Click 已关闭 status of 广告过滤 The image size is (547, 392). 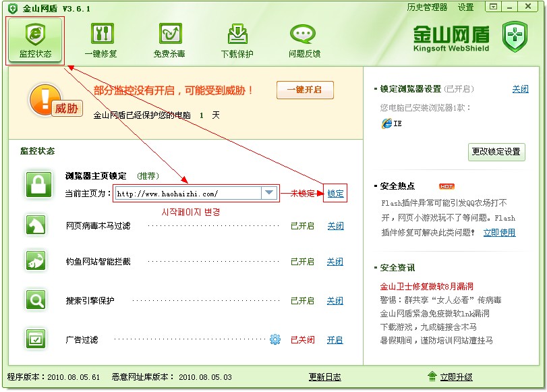click(302, 339)
